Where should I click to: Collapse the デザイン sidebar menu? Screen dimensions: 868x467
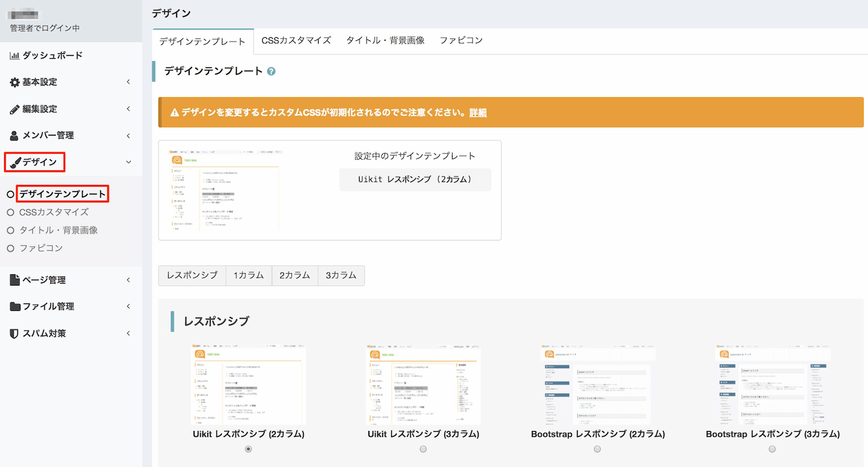coord(128,162)
